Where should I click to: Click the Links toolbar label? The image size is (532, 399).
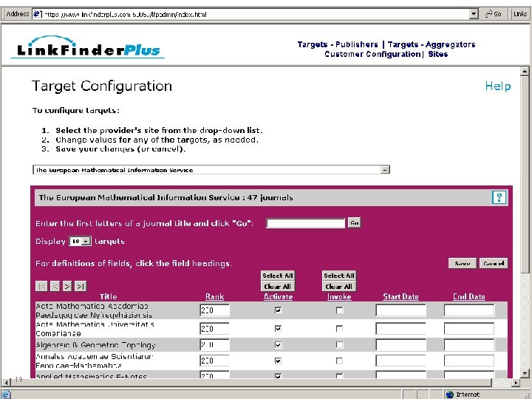[x=519, y=14]
